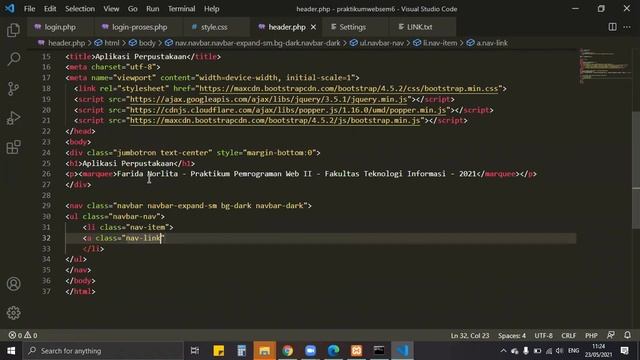Open the Go menu
Viewport: 640px width, 360px height.
click(x=133, y=9)
